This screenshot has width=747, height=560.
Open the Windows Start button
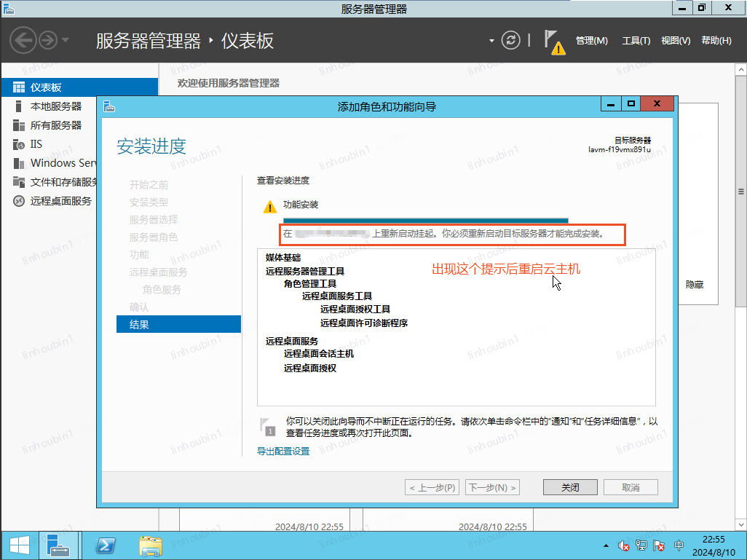coord(20,545)
